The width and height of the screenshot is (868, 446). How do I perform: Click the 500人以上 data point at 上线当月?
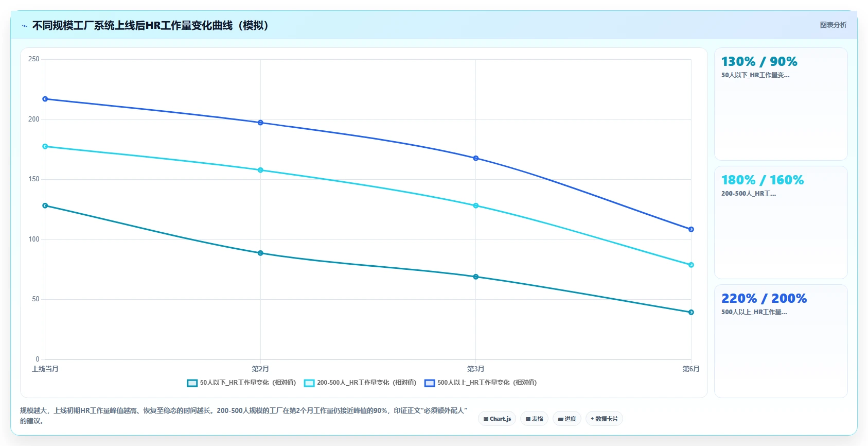(45, 99)
